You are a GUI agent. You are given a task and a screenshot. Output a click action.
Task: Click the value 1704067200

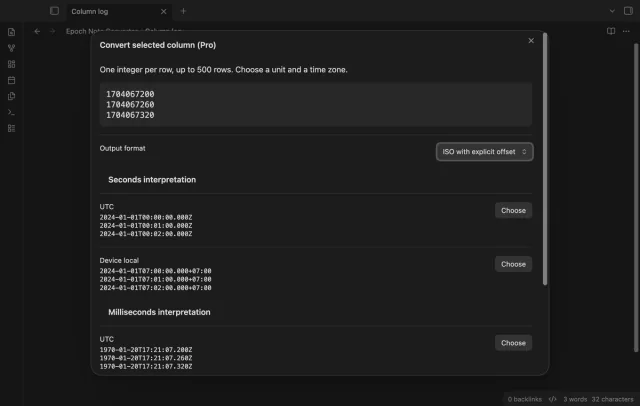coord(130,94)
